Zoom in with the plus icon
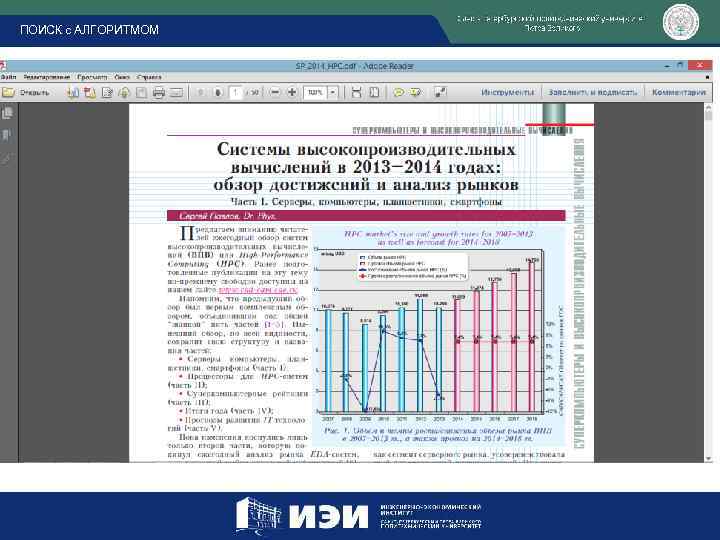The width and height of the screenshot is (720, 540). pos(292,93)
